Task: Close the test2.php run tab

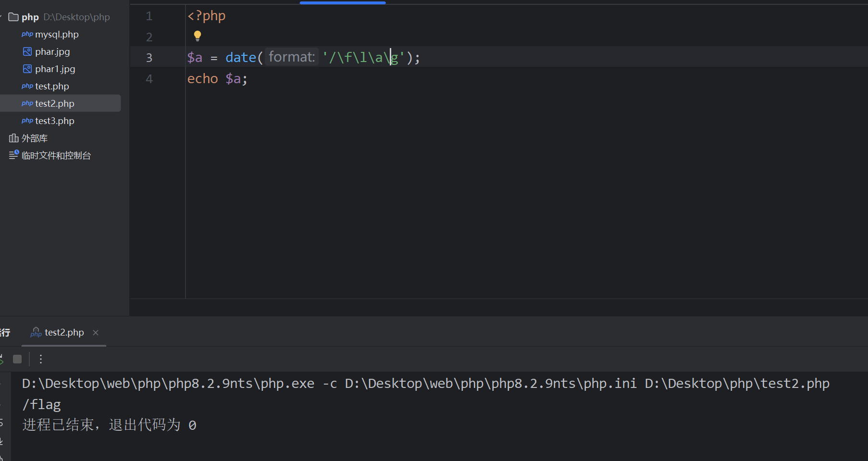Action: click(x=96, y=333)
